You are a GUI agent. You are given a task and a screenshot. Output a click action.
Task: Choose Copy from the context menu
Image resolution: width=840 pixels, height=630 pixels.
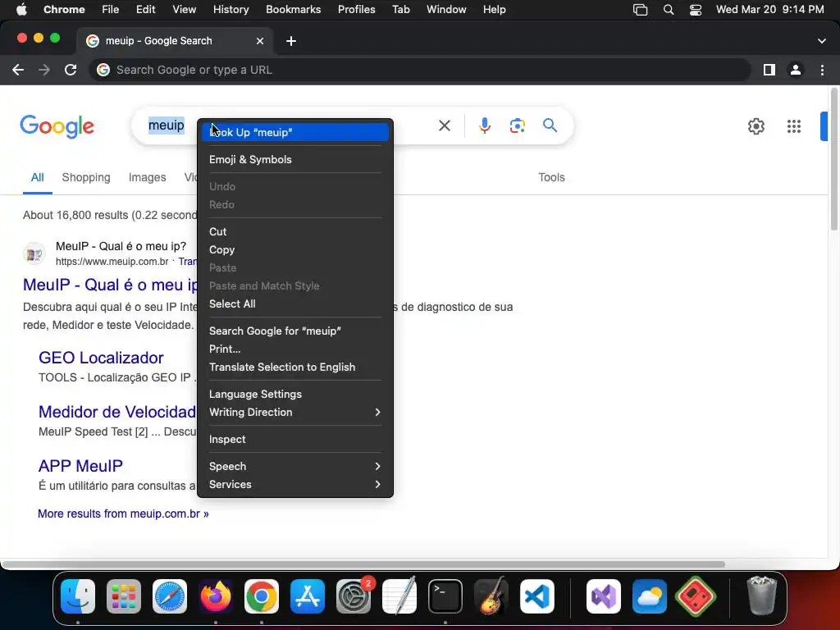coord(295,249)
